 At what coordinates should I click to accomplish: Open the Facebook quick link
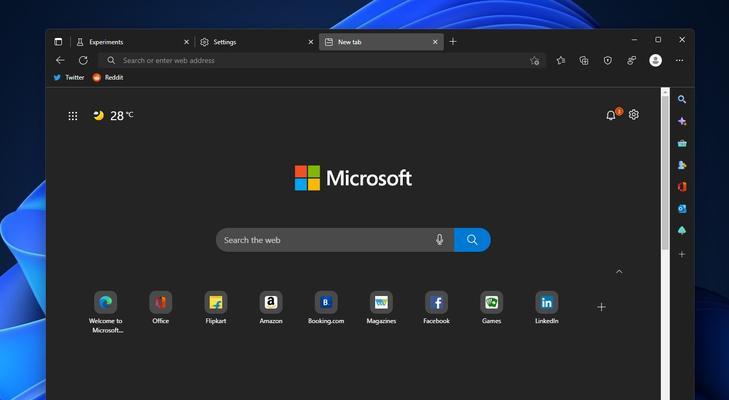tap(436, 308)
